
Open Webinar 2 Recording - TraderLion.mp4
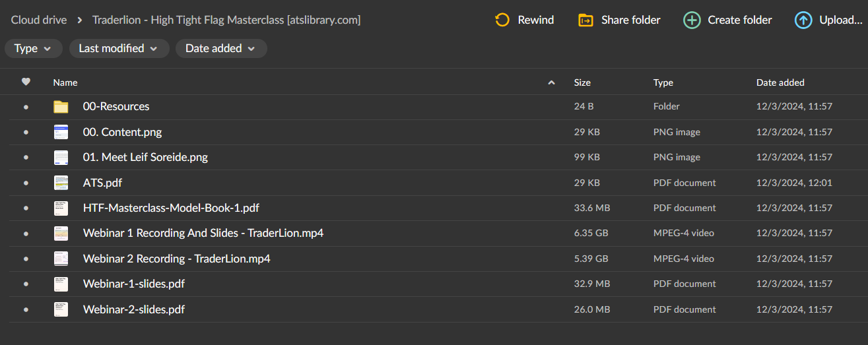[x=177, y=259]
